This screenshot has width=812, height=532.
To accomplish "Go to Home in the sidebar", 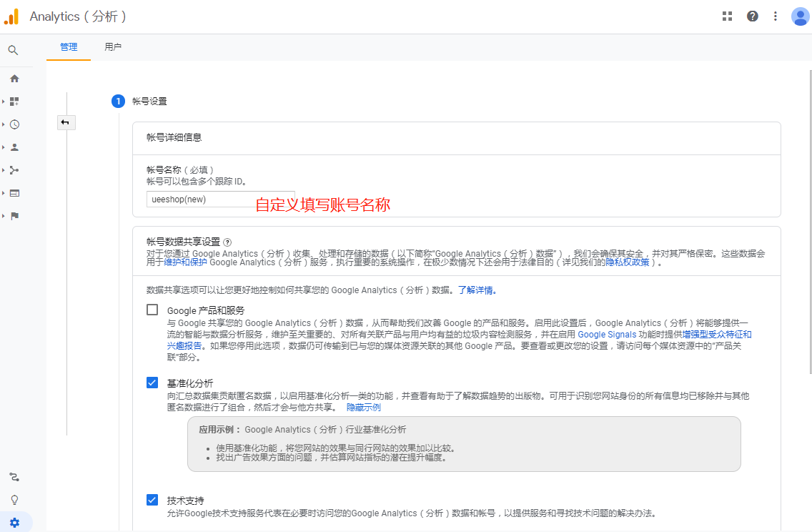I will point(14,79).
